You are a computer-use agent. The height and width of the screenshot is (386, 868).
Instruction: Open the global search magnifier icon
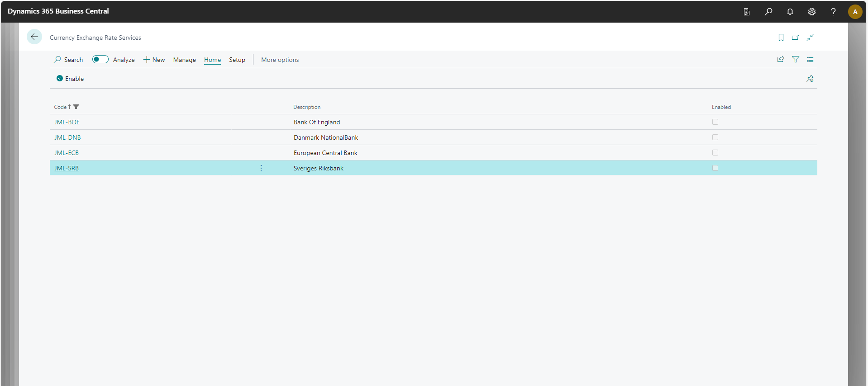point(768,12)
